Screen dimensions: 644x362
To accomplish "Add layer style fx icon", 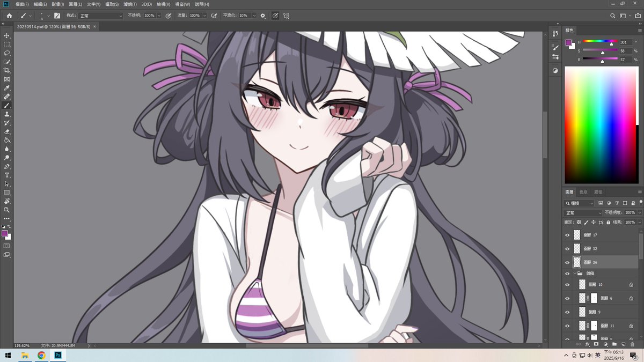I will 587,344.
